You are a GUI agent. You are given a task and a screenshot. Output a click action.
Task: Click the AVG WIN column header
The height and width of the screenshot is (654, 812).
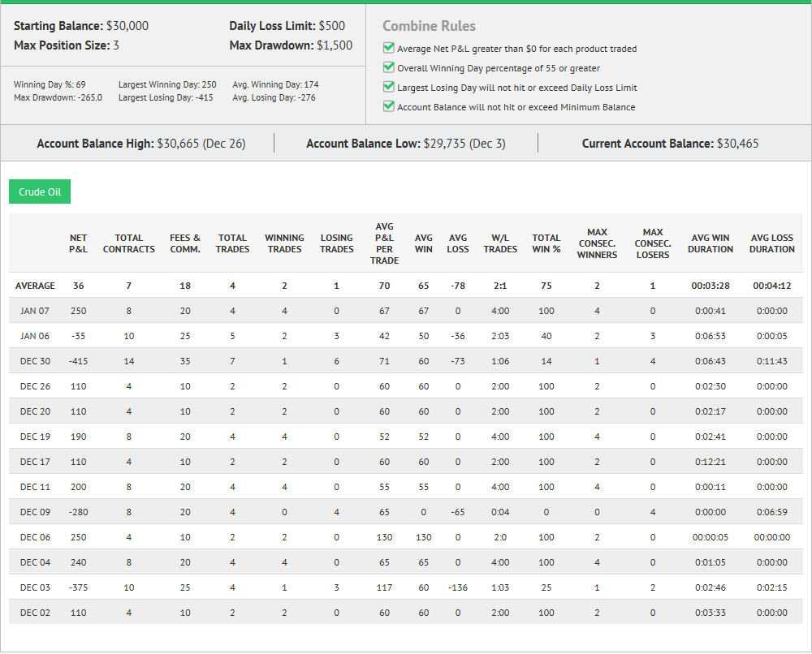coord(424,243)
